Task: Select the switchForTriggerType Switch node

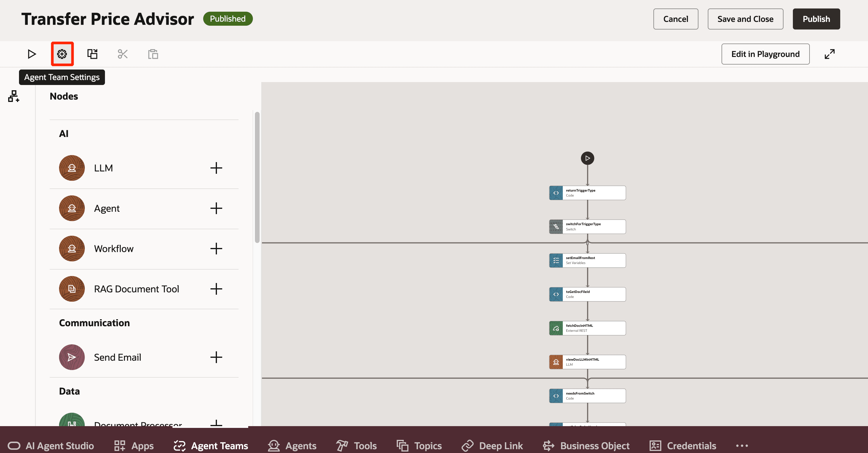Action: 587,227
